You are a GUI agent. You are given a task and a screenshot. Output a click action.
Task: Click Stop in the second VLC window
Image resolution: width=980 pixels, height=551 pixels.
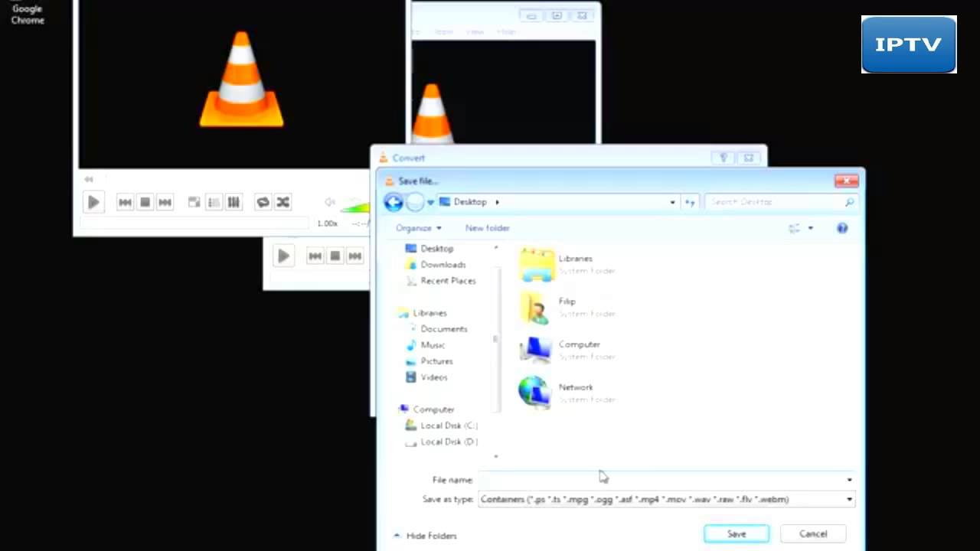click(x=335, y=256)
